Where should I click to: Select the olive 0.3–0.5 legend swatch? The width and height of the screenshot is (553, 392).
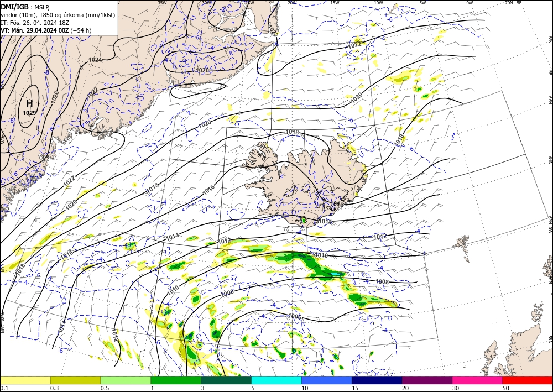pyautogui.click(x=75, y=380)
